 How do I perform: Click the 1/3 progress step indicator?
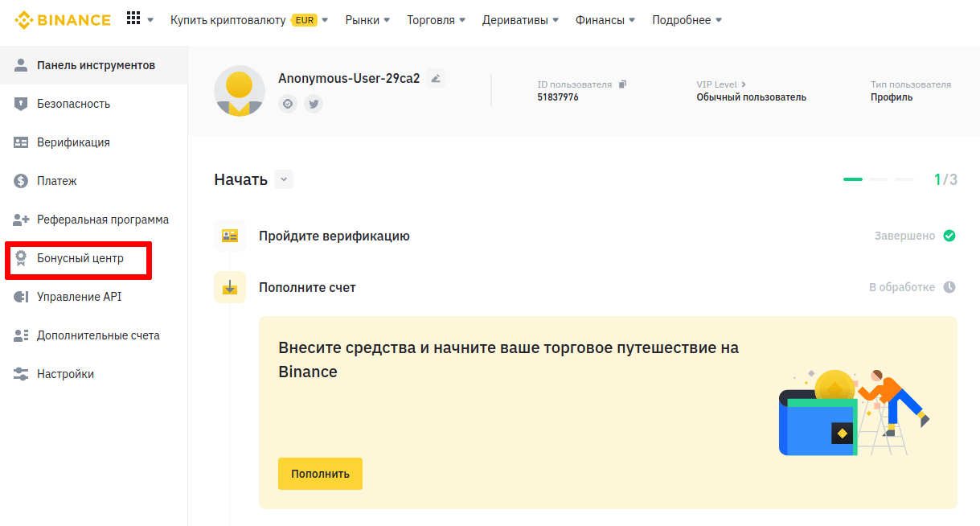(x=945, y=179)
